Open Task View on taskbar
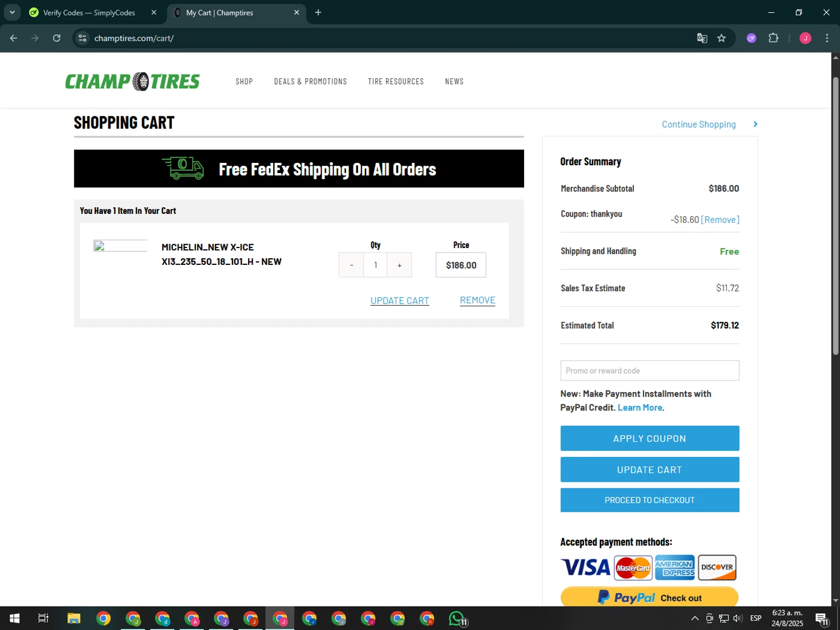Screen dimensions: 840x630 click(x=43, y=618)
